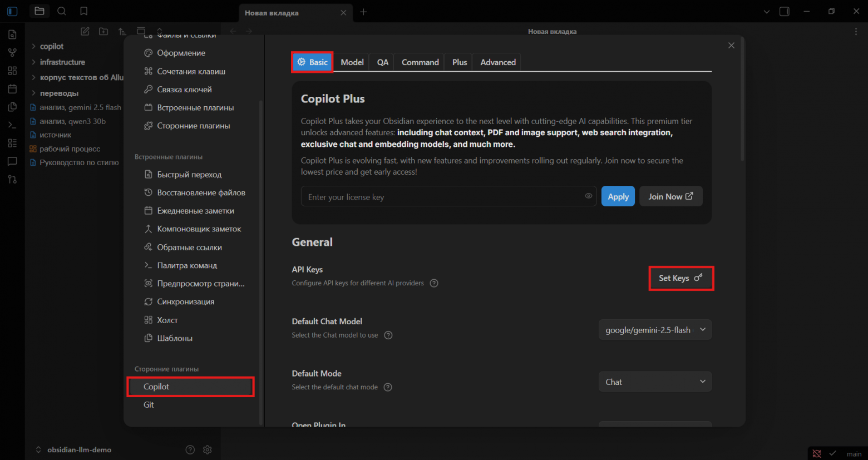Switch to the Model settings tab

pos(352,62)
